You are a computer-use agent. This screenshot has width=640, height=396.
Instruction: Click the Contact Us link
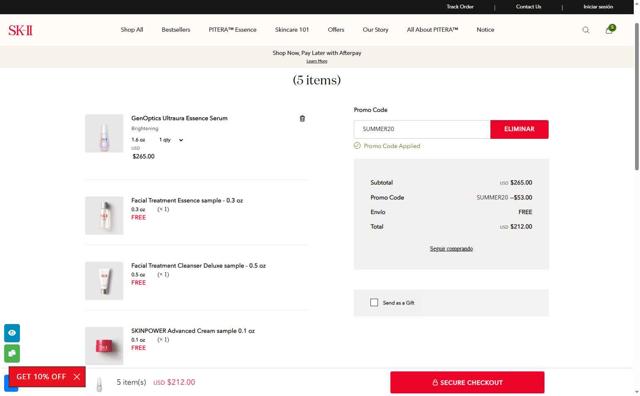click(x=529, y=7)
